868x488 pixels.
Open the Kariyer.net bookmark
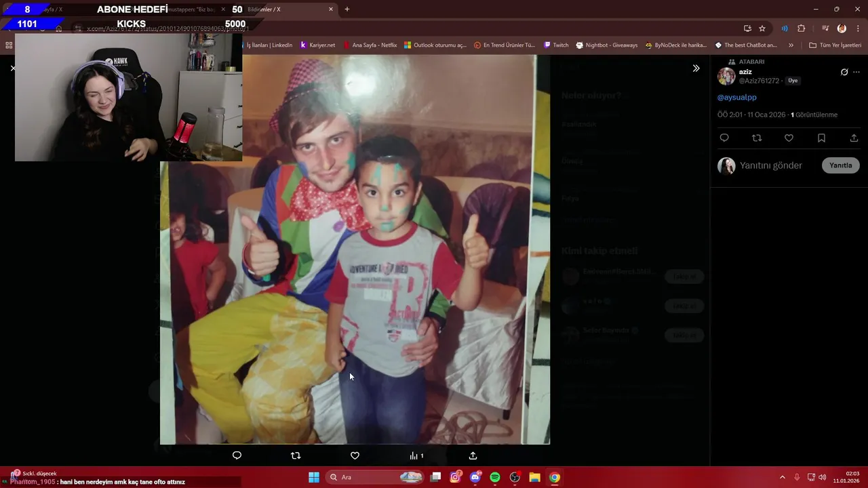tap(318, 45)
